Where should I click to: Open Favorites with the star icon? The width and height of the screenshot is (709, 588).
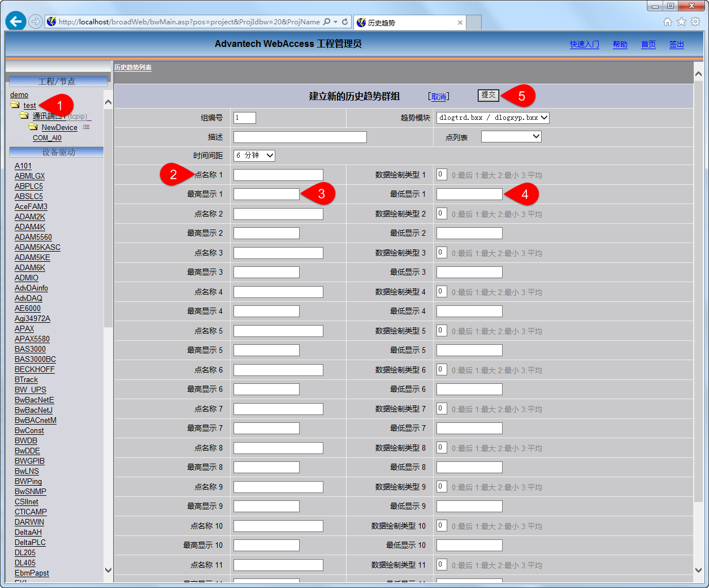click(681, 21)
